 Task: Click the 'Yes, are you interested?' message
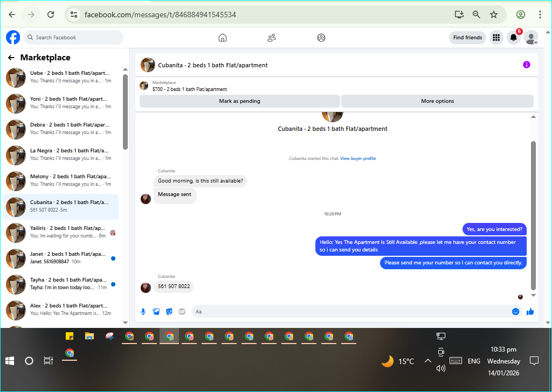tap(494, 229)
